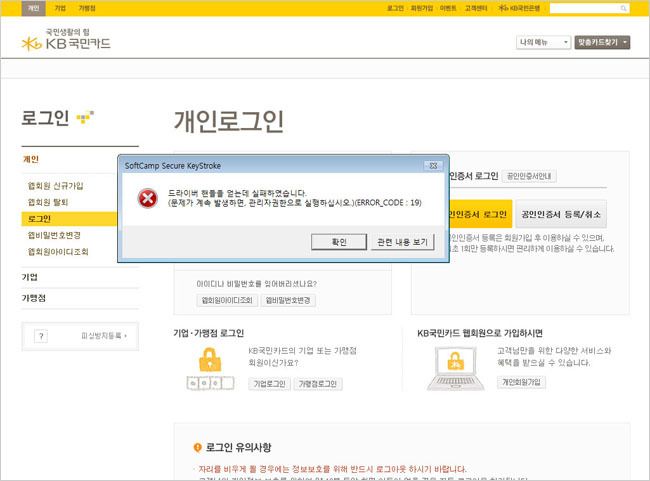The height and width of the screenshot is (481, 650).
Task: Click the search magnifier icon in top bar
Action: (623, 8)
